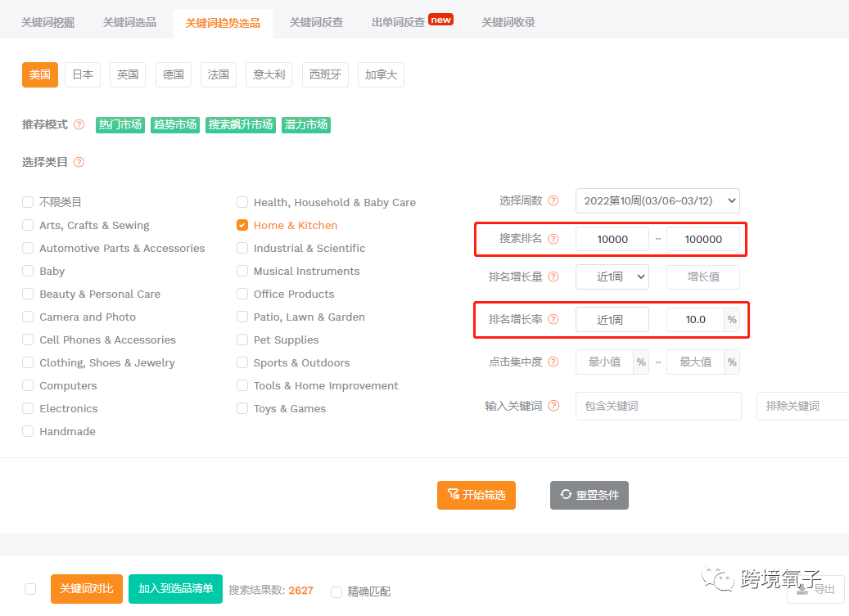Check the Pet Supplies category
The height and width of the screenshot is (616, 849).
242,339
